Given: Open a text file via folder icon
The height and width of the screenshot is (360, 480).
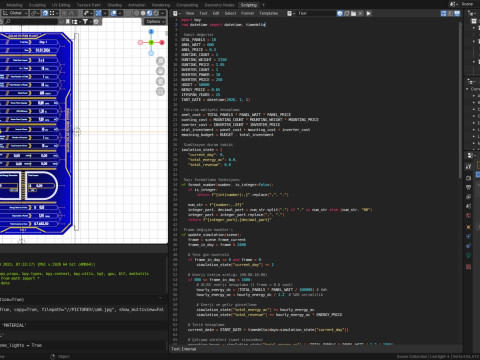Looking at the screenshot, I should [x=353, y=13].
